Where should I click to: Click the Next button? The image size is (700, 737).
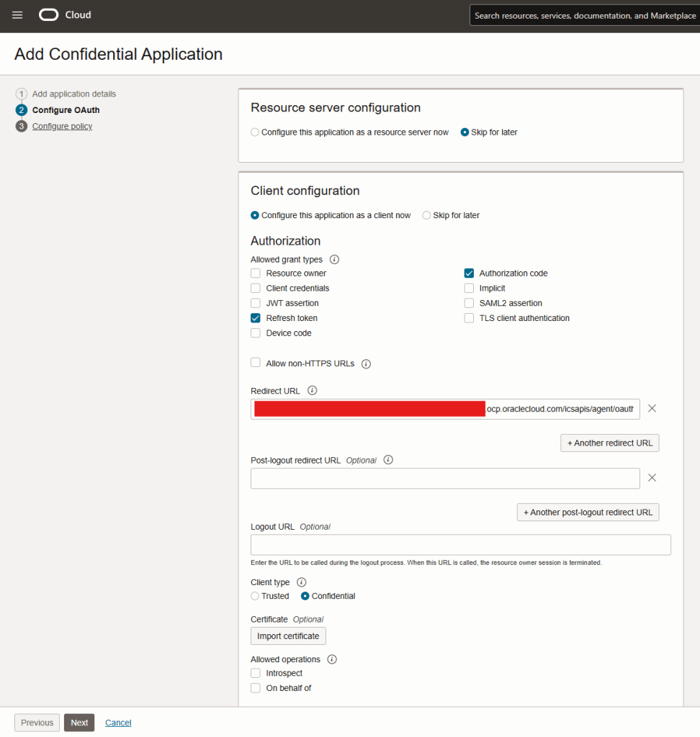click(79, 723)
